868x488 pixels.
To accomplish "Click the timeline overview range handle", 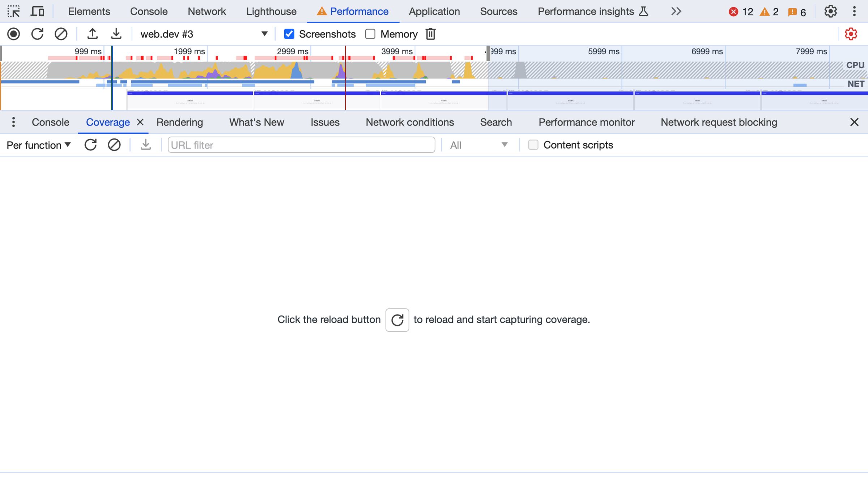I will point(488,53).
